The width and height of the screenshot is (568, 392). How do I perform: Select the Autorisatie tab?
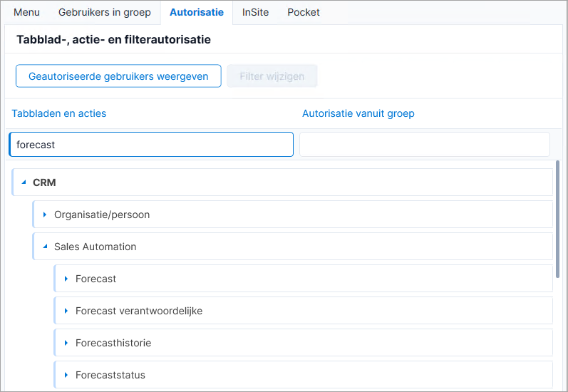197,12
